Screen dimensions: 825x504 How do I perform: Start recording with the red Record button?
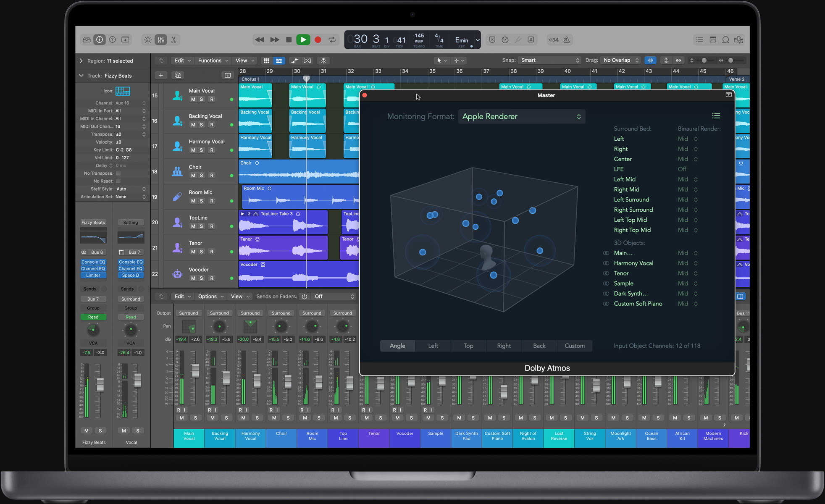click(318, 39)
